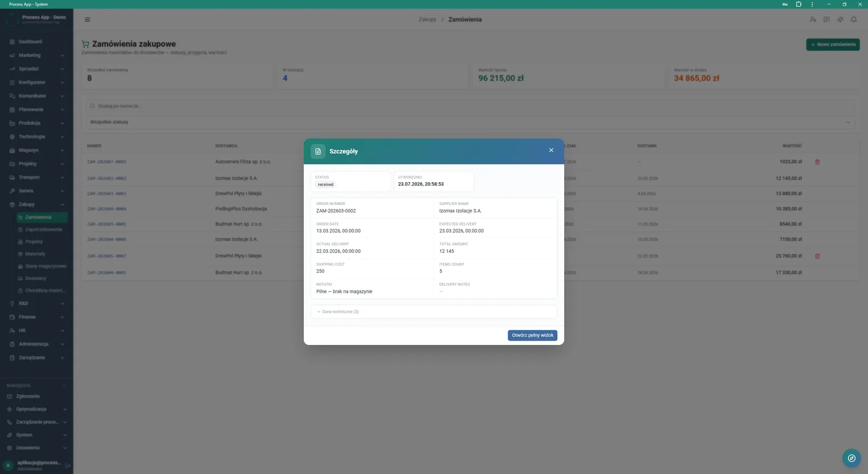868x474 pixels.
Task: Click the Administracja sidebar icon
Action: (12, 344)
